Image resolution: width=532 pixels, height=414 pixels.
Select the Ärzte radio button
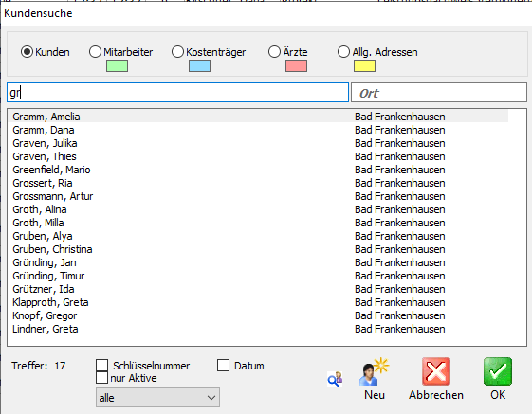[274, 52]
